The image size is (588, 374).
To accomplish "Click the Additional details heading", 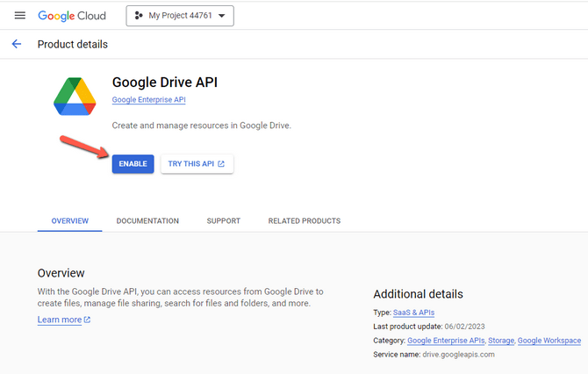I will [418, 294].
